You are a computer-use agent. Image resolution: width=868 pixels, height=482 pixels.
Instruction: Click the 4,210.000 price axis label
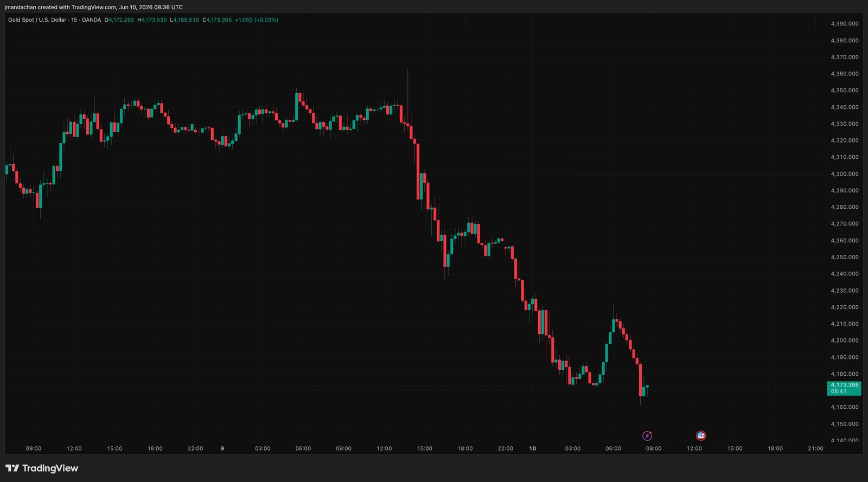click(845, 324)
